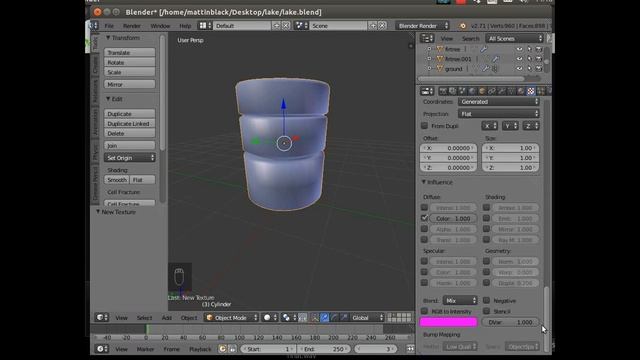640x360 pixels.
Task: Enable the RGB to Intensity checkbox
Action: (x=424, y=311)
